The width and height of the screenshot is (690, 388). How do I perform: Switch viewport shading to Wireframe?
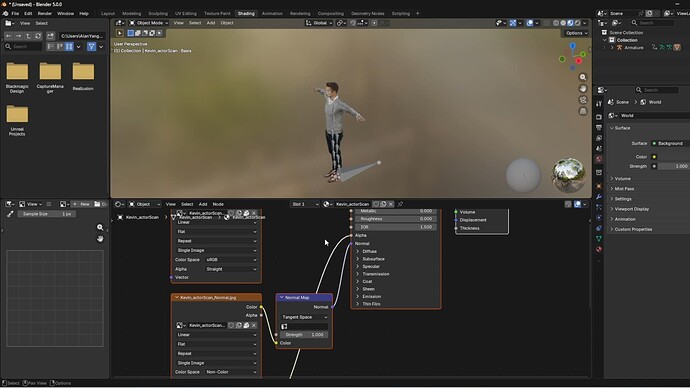pos(556,23)
